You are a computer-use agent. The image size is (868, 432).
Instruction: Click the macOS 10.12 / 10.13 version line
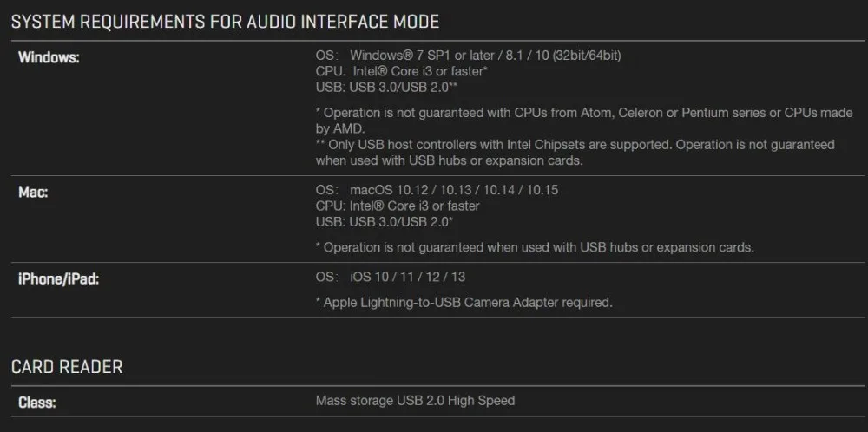(437, 190)
